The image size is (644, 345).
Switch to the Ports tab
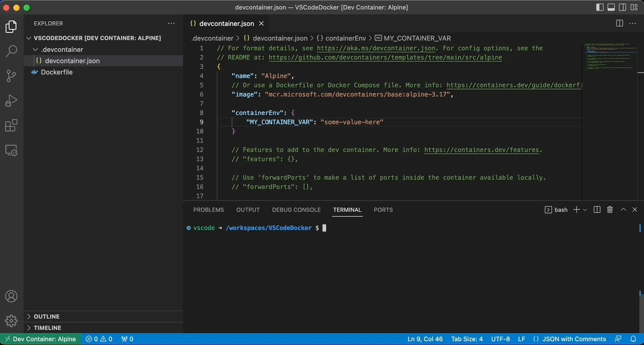383,209
